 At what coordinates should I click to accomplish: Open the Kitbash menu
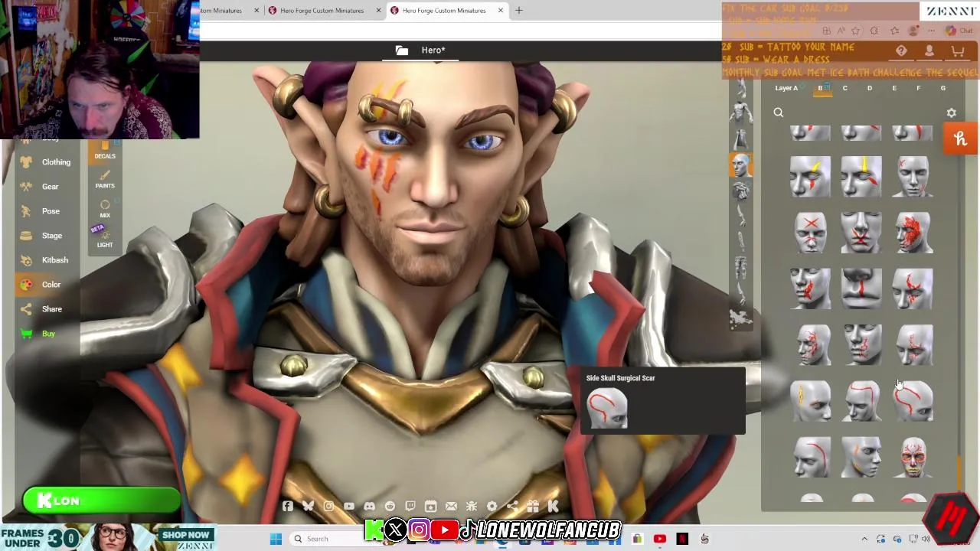(x=44, y=260)
